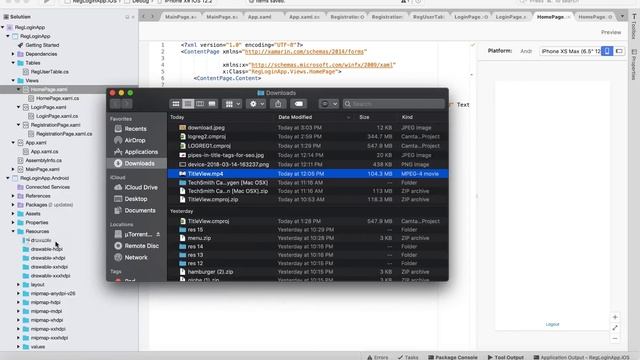The width and height of the screenshot is (640, 360).
Task: Sort by Kind column header
Action: (407, 117)
